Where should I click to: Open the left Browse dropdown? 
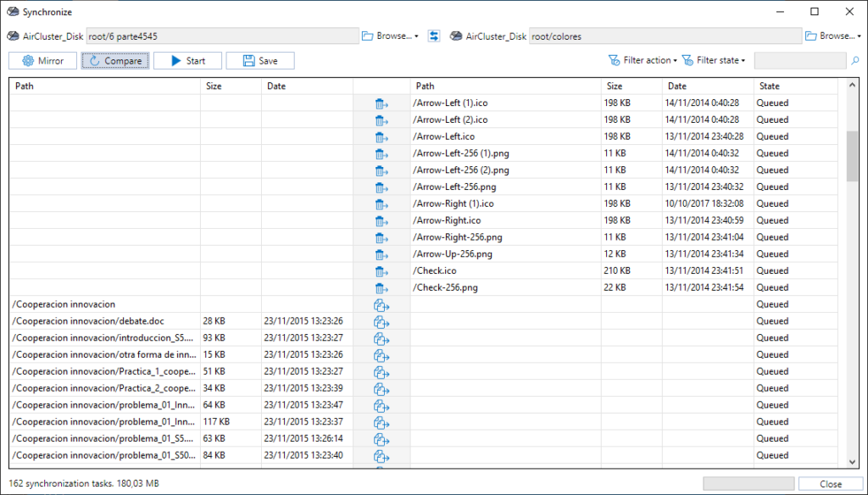click(390, 36)
